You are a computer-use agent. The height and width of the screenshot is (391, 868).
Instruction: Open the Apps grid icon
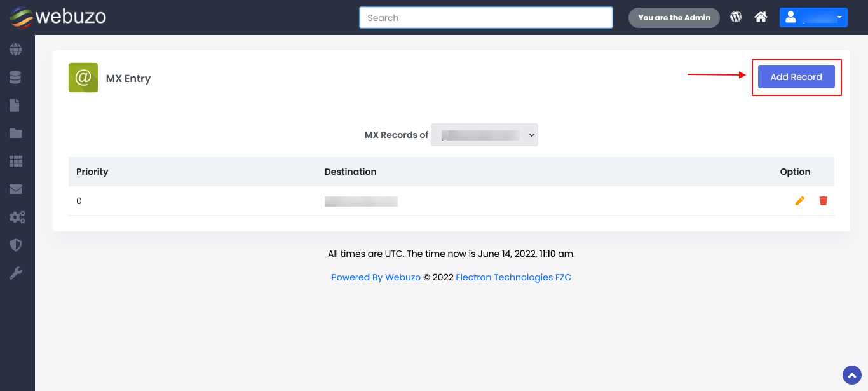[17, 161]
